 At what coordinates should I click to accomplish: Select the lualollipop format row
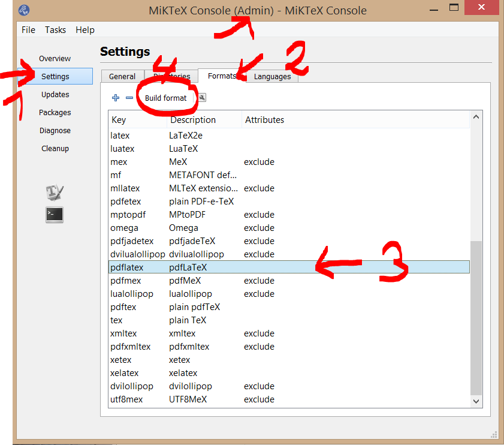[289, 294]
